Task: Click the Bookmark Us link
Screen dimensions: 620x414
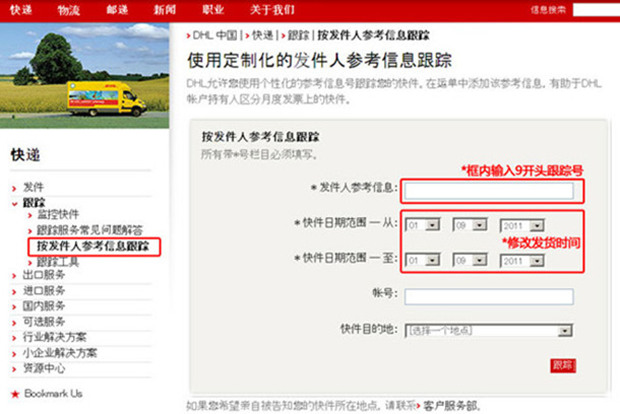Action: 53,393
